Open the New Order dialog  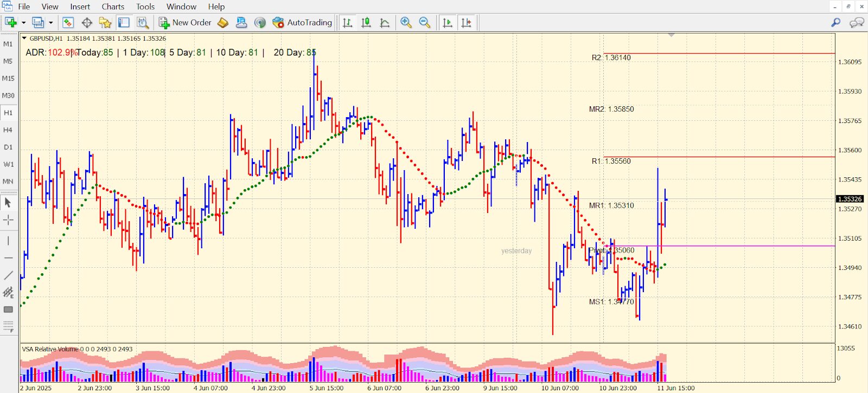click(185, 22)
